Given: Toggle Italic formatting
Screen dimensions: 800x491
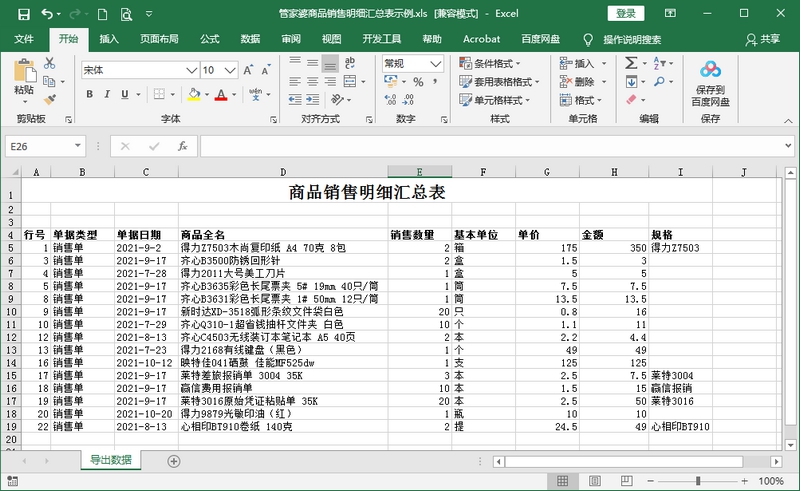Looking at the screenshot, I should point(107,94).
